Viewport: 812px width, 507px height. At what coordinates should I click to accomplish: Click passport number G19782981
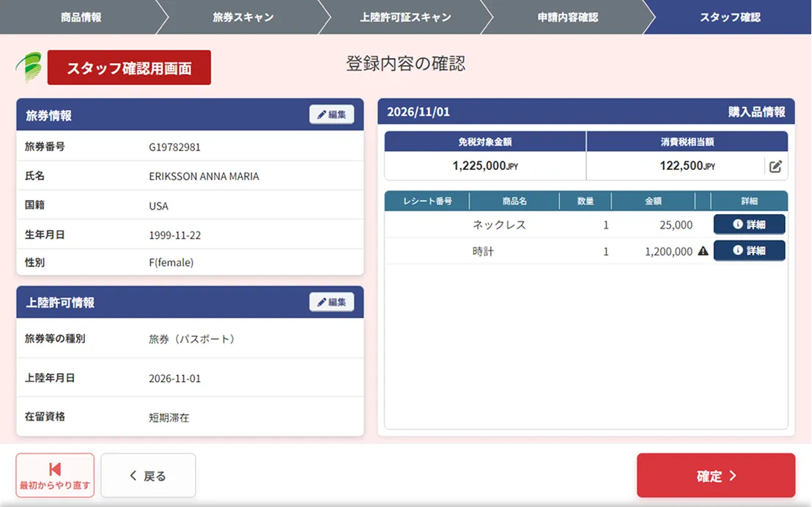coord(174,147)
